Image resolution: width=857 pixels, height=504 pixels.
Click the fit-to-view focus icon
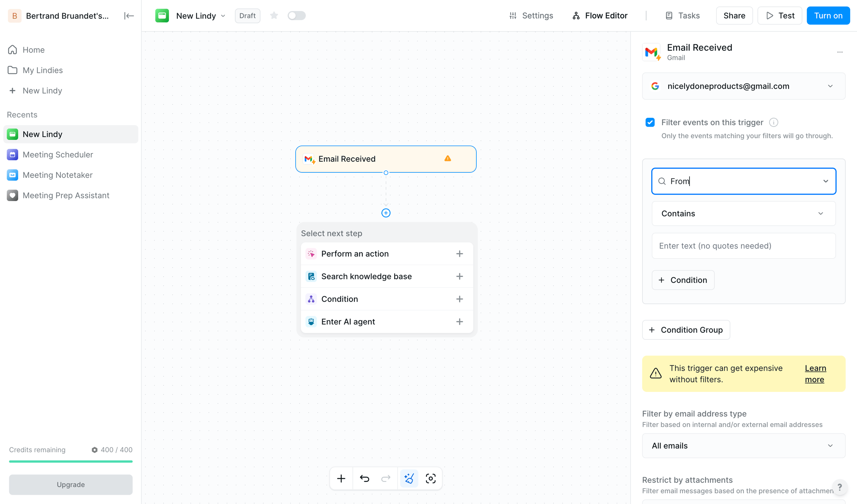pos(431,478)
